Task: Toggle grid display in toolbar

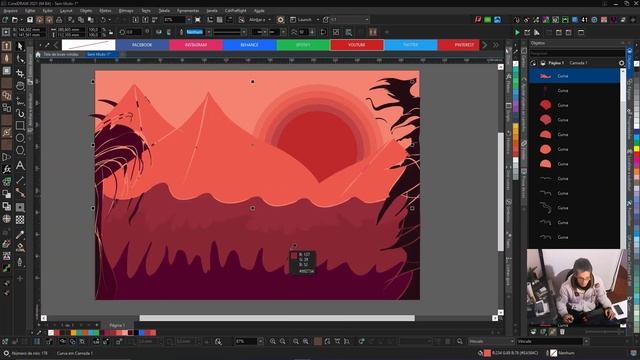Action: 220,20
